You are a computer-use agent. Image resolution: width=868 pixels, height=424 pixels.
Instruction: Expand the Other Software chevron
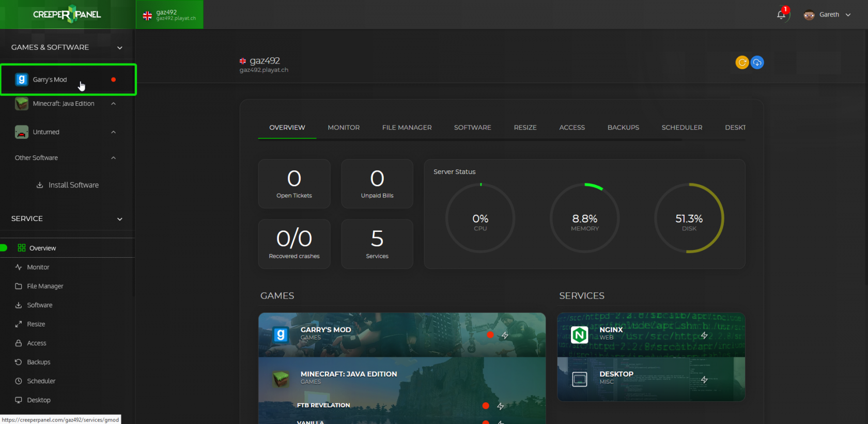[x=114, y=158]
